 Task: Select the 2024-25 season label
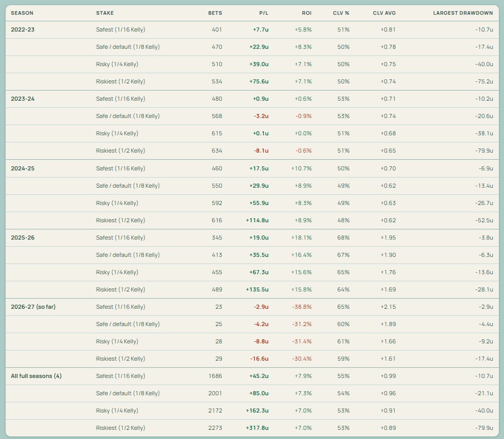(x=22, y=168)
